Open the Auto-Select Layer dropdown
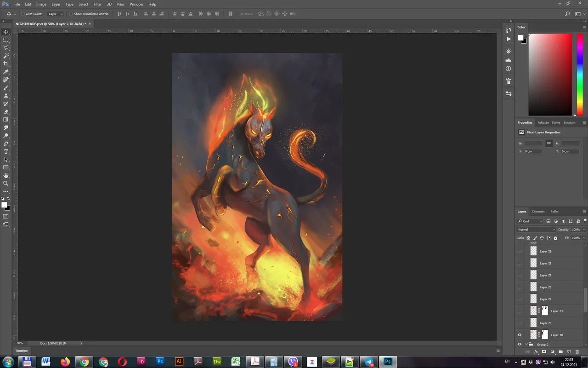 pyautogui.click(x=56, y=14)
